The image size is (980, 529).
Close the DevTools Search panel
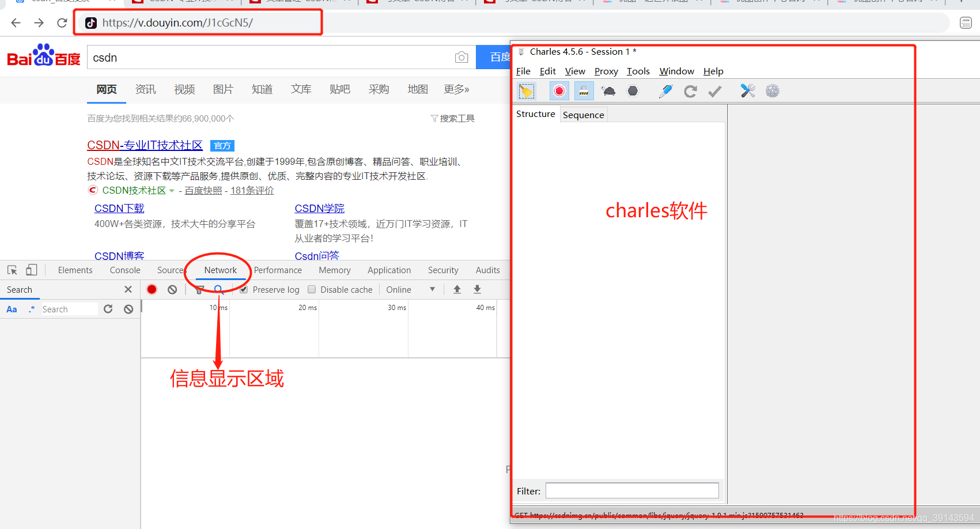[x=128, y=289]
